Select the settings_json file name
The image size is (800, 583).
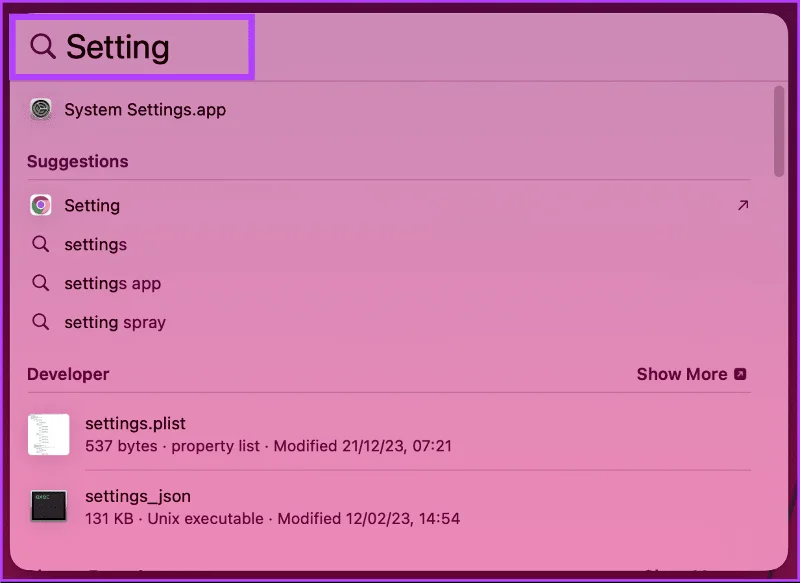138,496
